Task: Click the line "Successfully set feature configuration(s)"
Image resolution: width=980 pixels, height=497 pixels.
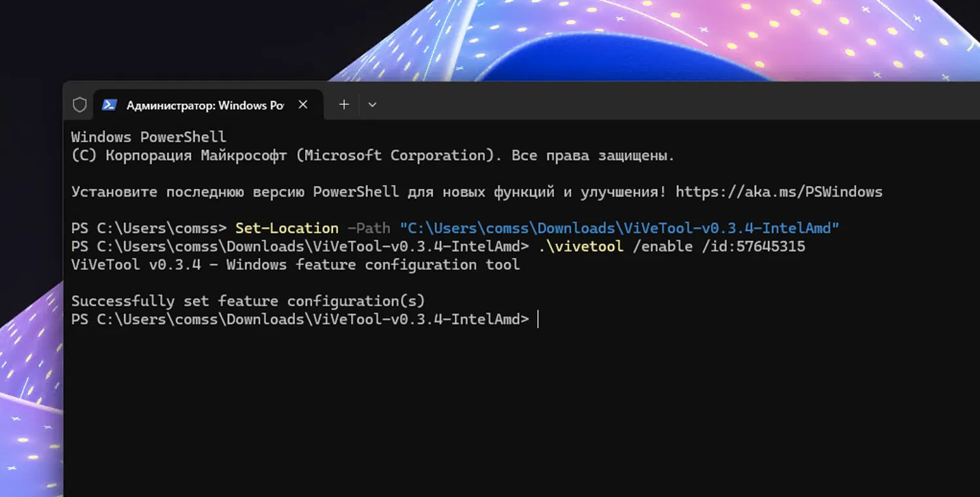Action: 248,301
